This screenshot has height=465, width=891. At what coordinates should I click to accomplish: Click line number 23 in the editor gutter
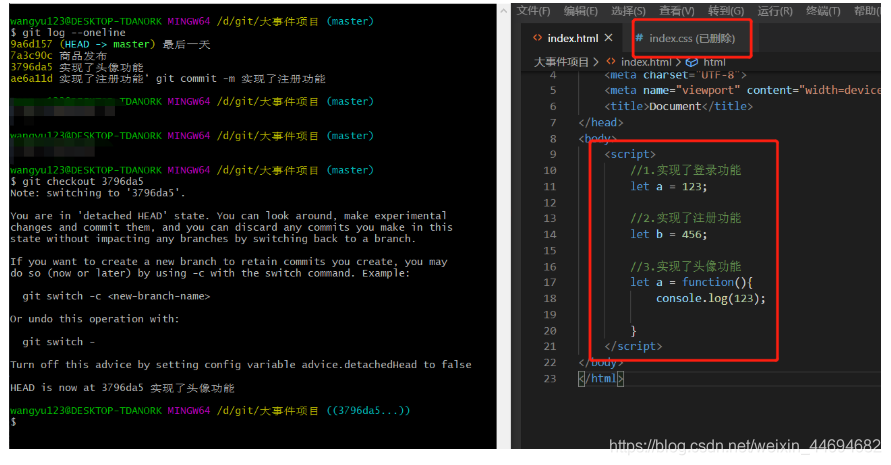(x=549, y=378)
